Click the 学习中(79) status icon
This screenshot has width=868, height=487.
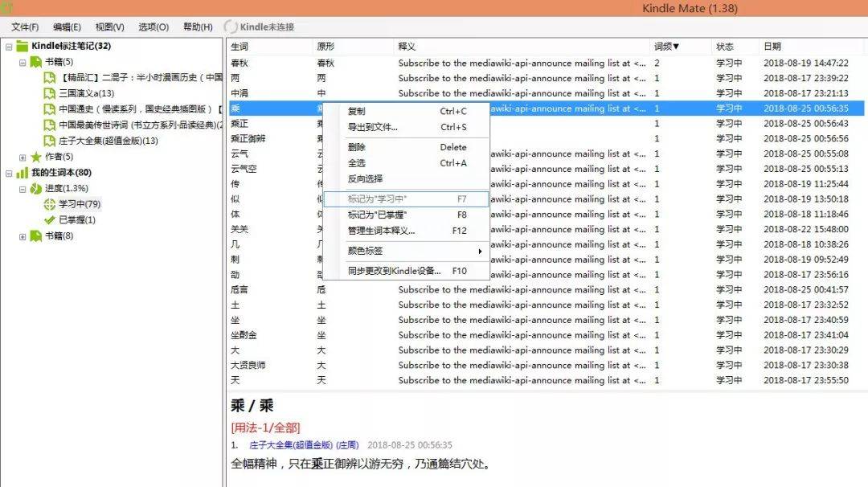[x=50, y=204]
